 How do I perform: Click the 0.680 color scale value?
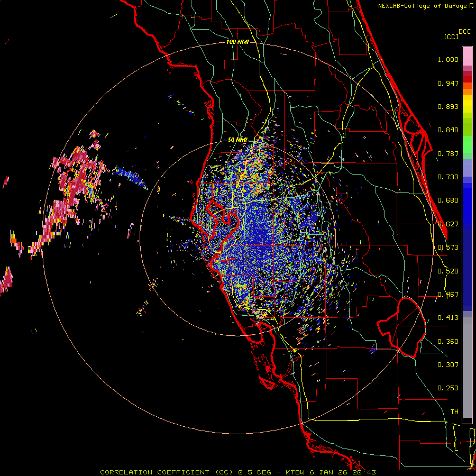(x=448, y=200)
